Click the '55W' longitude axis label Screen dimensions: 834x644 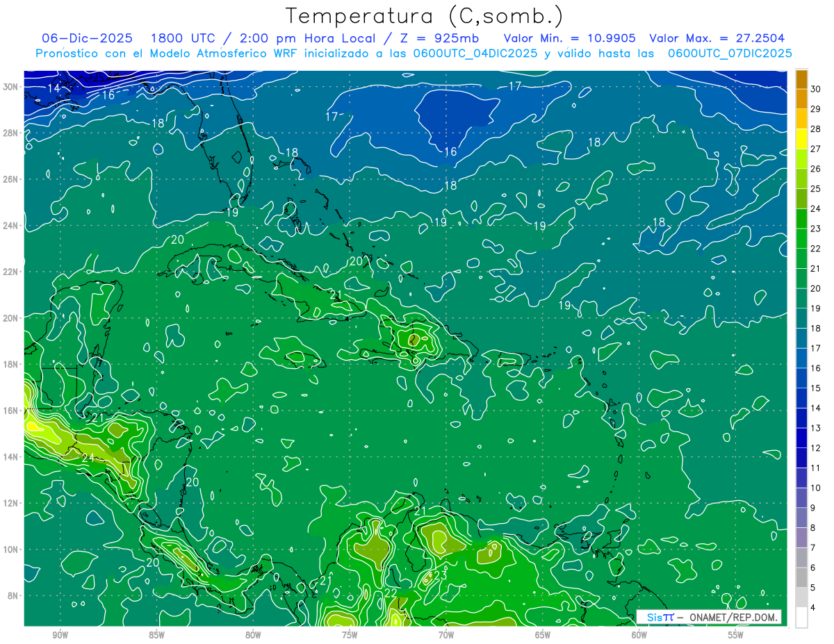tap(736, 635)
